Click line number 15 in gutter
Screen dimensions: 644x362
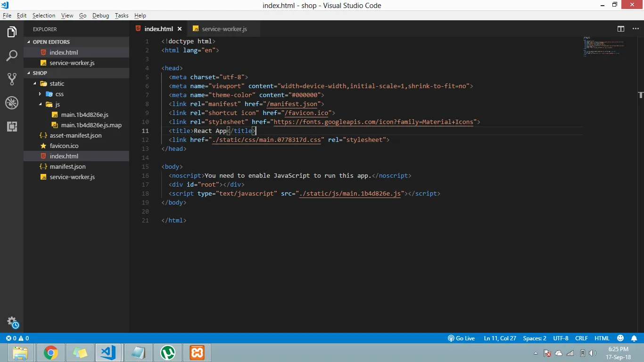pyautogui.click(x=145, y=166)
